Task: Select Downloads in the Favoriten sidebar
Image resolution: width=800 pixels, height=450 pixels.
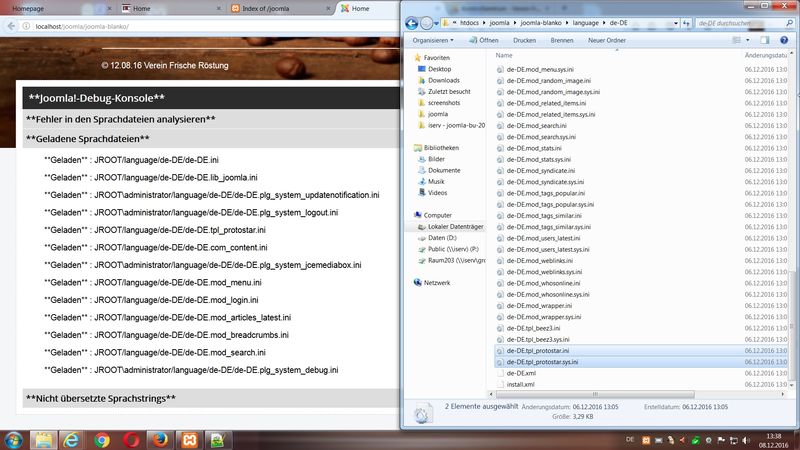Action: (443, 80)
